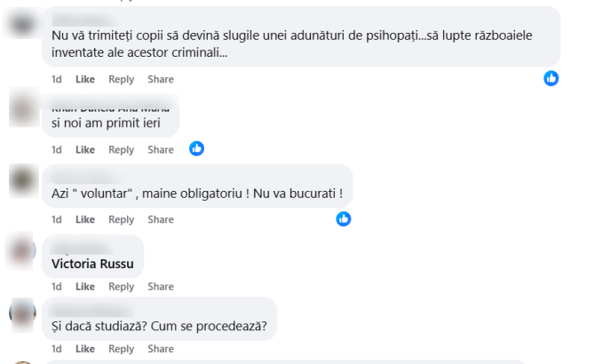The width and height of the screenshot is (595, 364).
Task: Click like reaction icon on "si noi am primit ieri"
Action: click(x=197, y=148)
